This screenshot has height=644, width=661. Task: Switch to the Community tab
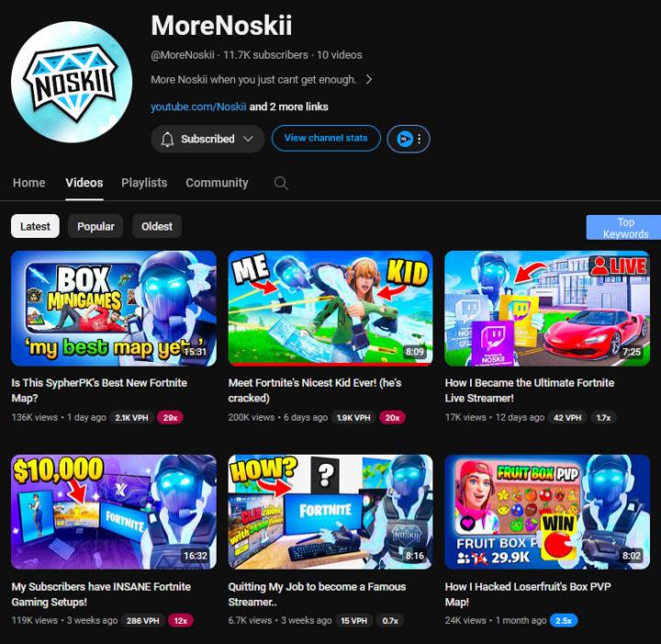(x=217, y=183)
